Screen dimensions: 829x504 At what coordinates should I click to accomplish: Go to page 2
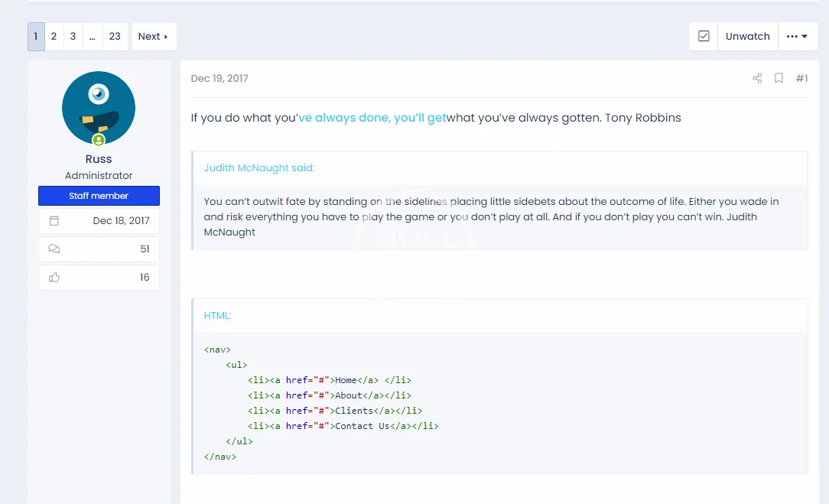point(54,37)
